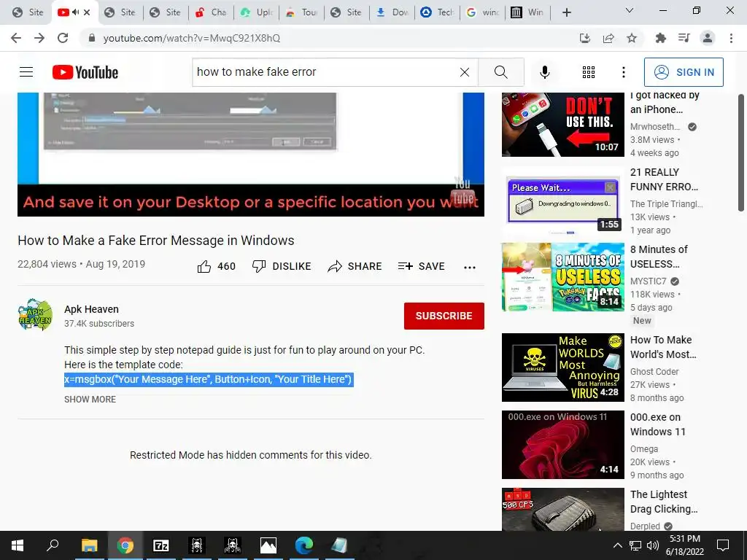Open The Lightest Drag Clicking title

[664, 502]
